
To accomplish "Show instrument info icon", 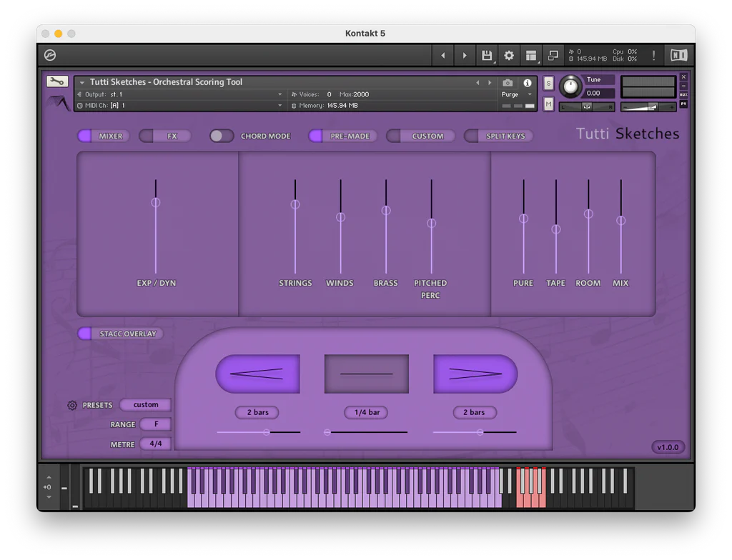I will (x=528, y=83).
